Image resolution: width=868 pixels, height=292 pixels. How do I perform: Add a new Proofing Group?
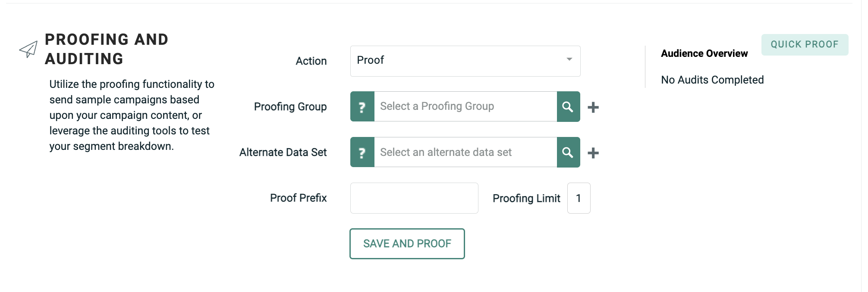(x=593, y=107)
